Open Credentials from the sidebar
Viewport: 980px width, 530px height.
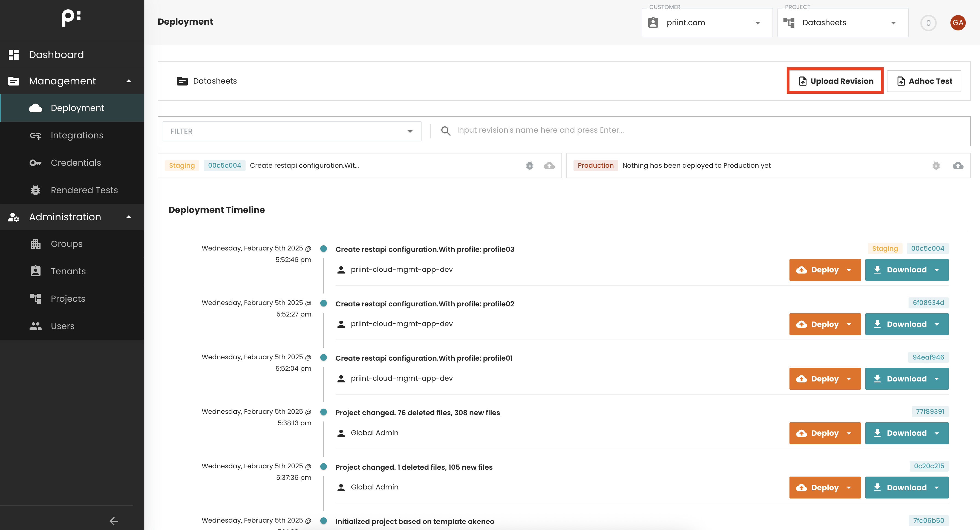tap(76, 163)
